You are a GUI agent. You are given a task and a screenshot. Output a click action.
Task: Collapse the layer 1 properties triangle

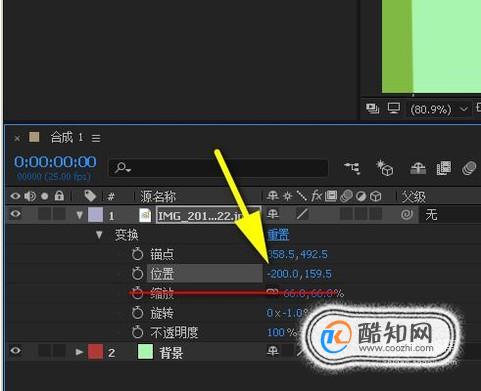79,215
